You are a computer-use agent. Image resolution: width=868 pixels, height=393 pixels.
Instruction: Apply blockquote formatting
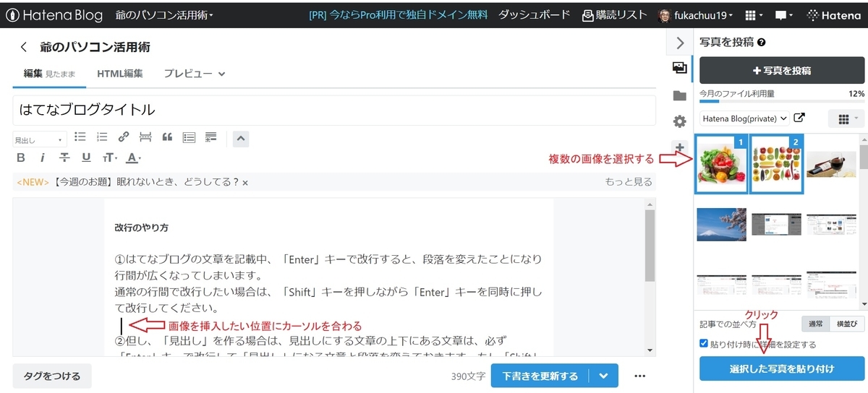pos(167,137)
